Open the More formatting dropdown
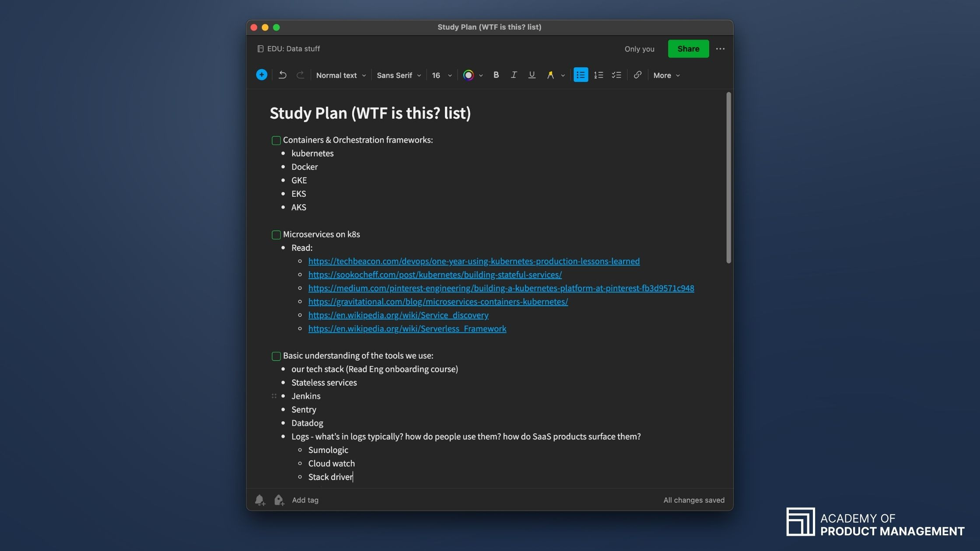Image resolution: width=980 pixels, height=551 pixels. [x=667, y=75]
